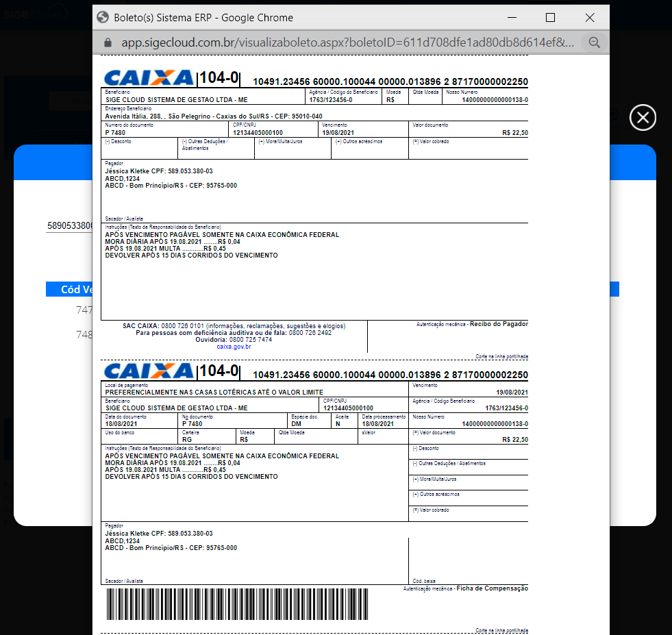This screenshot has height=635, width=672.
Task: Click the top CAIXA logo
Action: click(x=149, y=78)
